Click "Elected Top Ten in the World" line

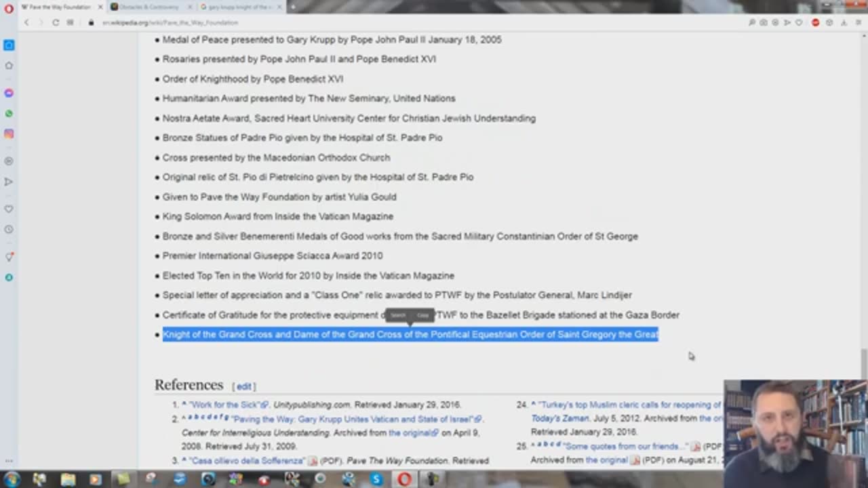tap(309, 275)
